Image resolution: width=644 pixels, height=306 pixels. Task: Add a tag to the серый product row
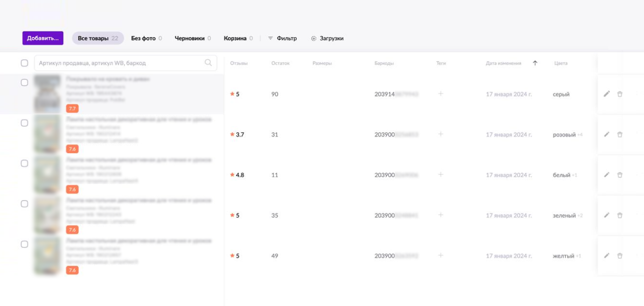point(440,94)
